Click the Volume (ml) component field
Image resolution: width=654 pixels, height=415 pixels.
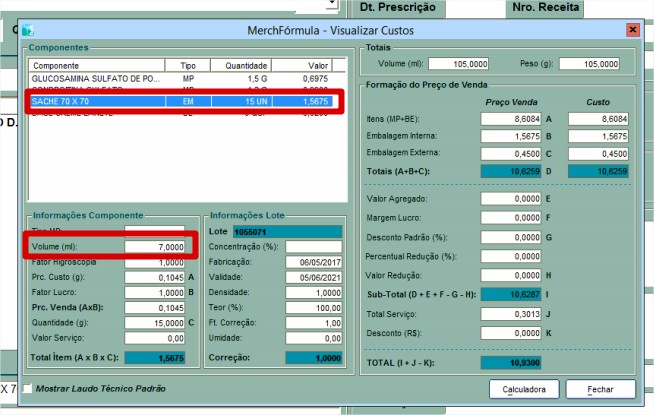tap(155, 246)
